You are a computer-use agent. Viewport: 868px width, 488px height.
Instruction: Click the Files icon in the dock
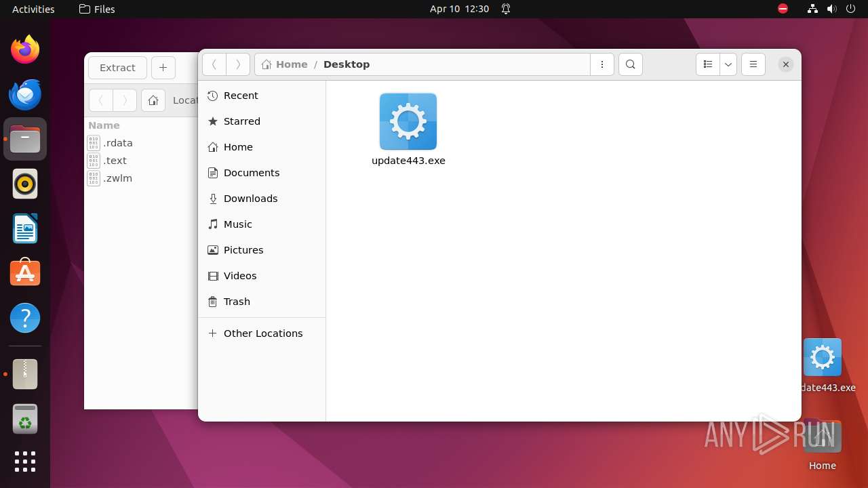tap(25, 139)
